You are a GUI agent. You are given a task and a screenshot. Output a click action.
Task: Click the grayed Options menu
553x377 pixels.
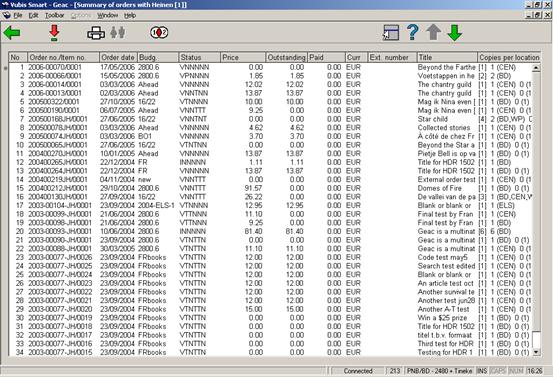(81, 16)
